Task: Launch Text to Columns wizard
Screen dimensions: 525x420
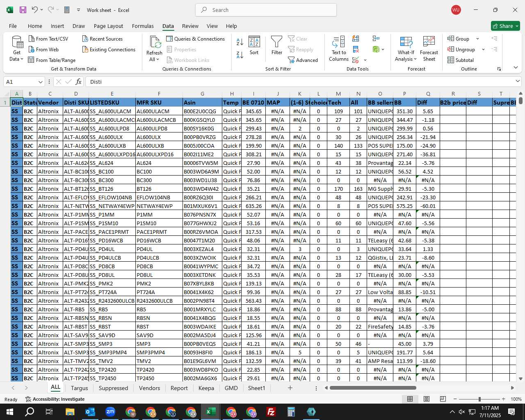Action: [x=339, y=48]
